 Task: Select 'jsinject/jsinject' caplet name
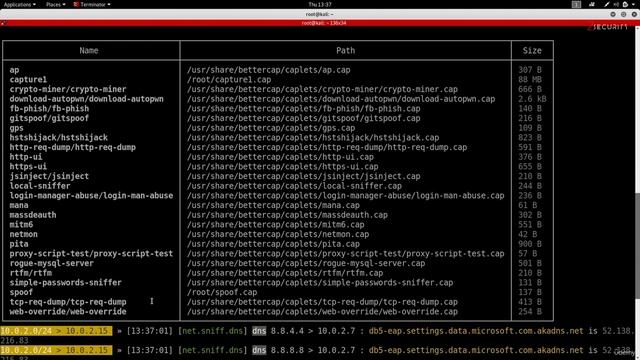click(x=49, y=176)
